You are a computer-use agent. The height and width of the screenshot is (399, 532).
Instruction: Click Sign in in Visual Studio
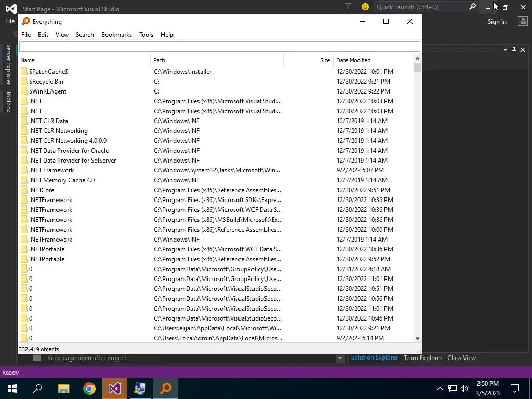pyautogui.click(x=497, y=22)
